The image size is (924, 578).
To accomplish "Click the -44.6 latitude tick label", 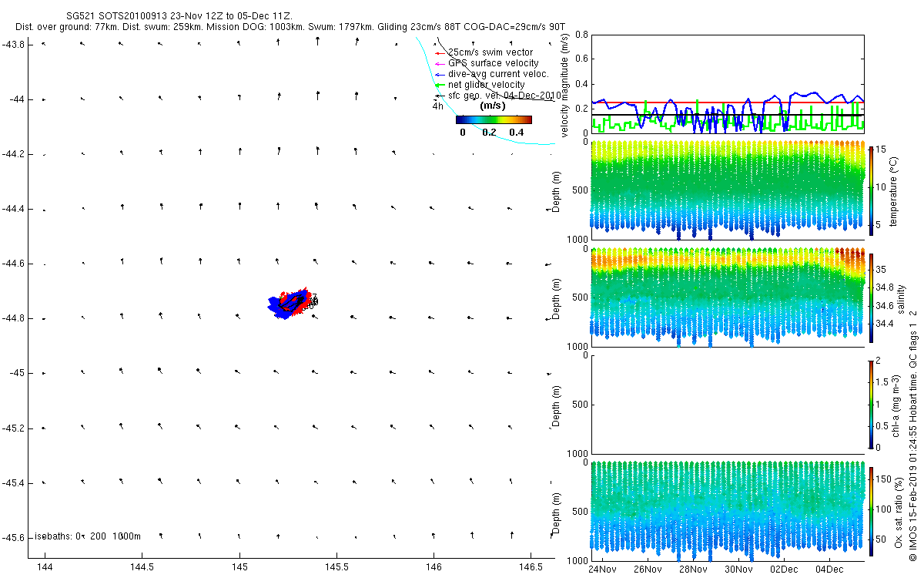I will (x=15, y=264).
